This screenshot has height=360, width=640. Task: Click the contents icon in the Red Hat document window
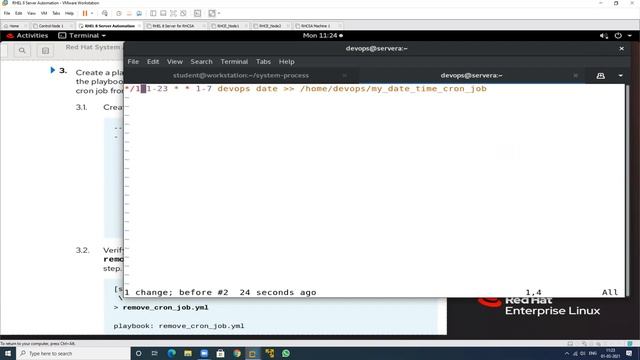45,51
